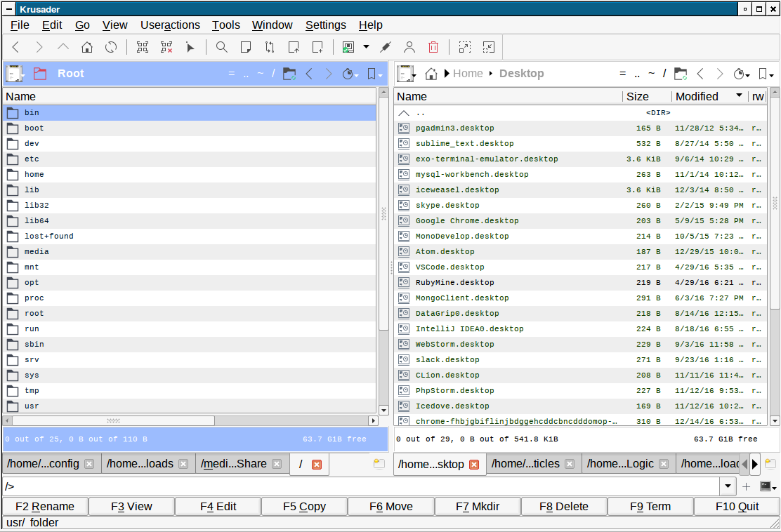Click the house icon before the Home breadcrumb
781x532 pixels.
pos(431,74)
